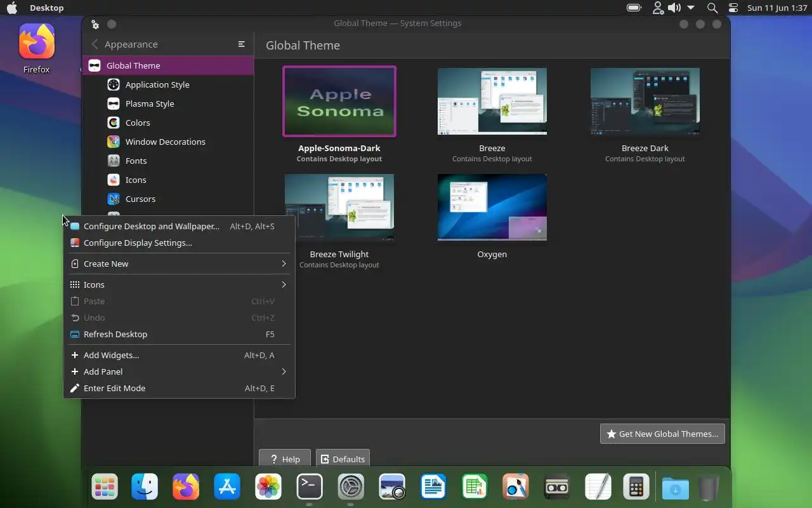The height and width of the screenshot is (508, 812).
Task: Choose Enter Edit Mode menu entry
Action: point(180,388)
